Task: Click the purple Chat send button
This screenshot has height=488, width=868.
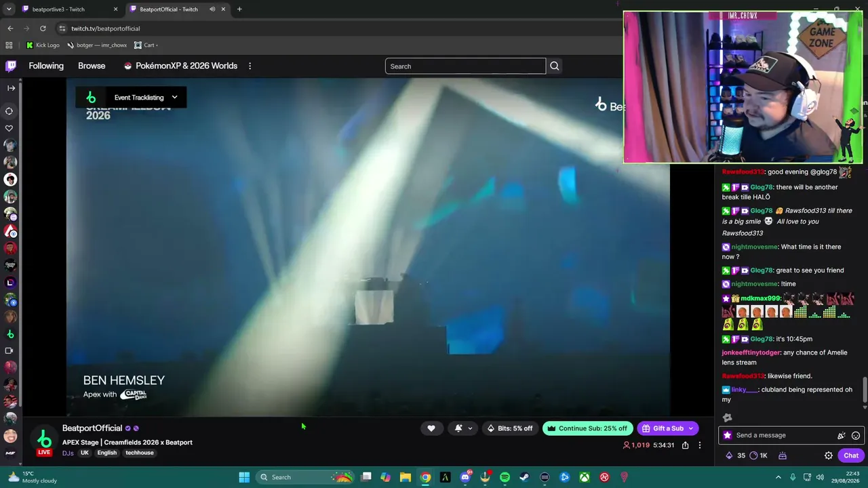Action: coord(851,455)
